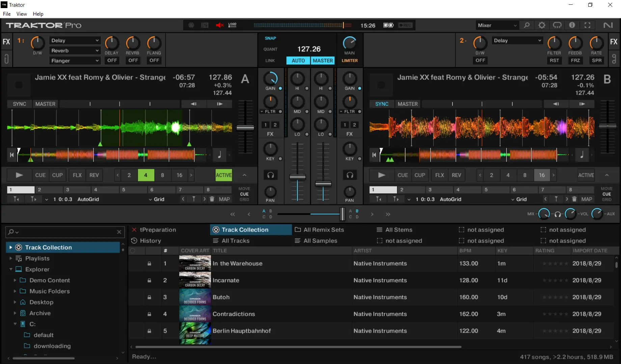Click Deck A skip to start icon
Viewport: 621px width, 364px height.
point(12,155)
